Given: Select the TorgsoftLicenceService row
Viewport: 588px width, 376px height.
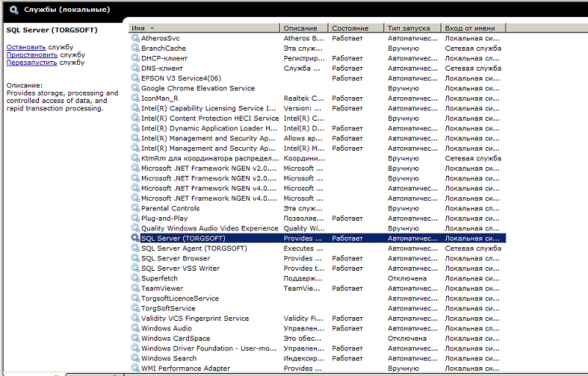Looking at the screenshot, I should [x=179, y=299].
